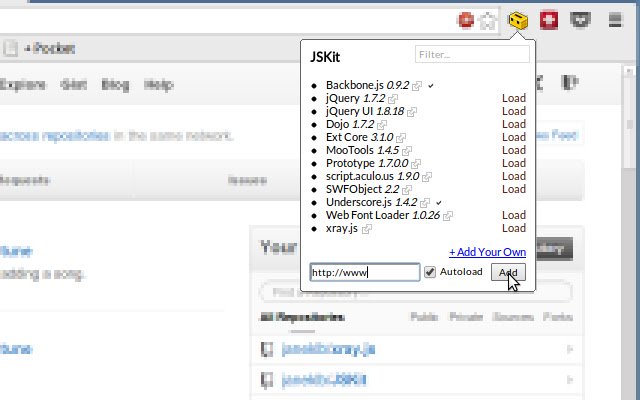Load Dojo 1.7.2
640x400 pixels.
[514, 124]
